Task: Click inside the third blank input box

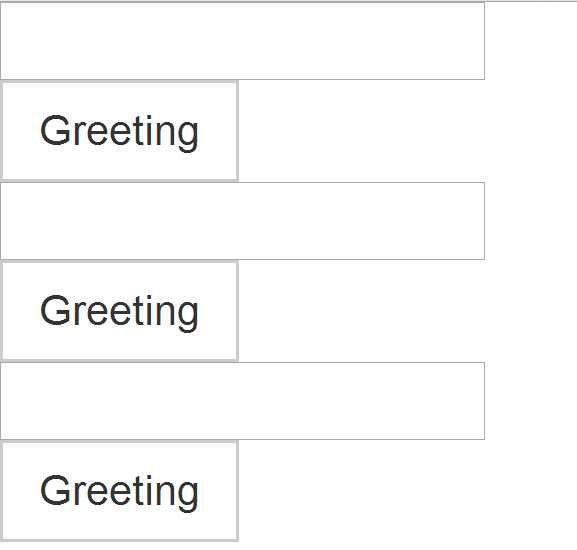Action: click(x=243, y=401)
